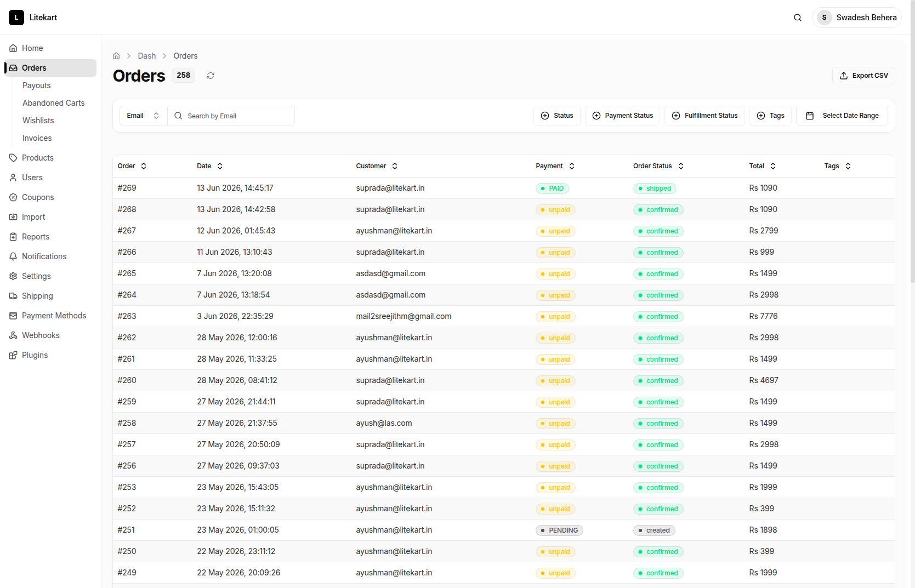
Task: Click date 12 Jun 2026, 01:45:43
Action: (x=236, y=231)
